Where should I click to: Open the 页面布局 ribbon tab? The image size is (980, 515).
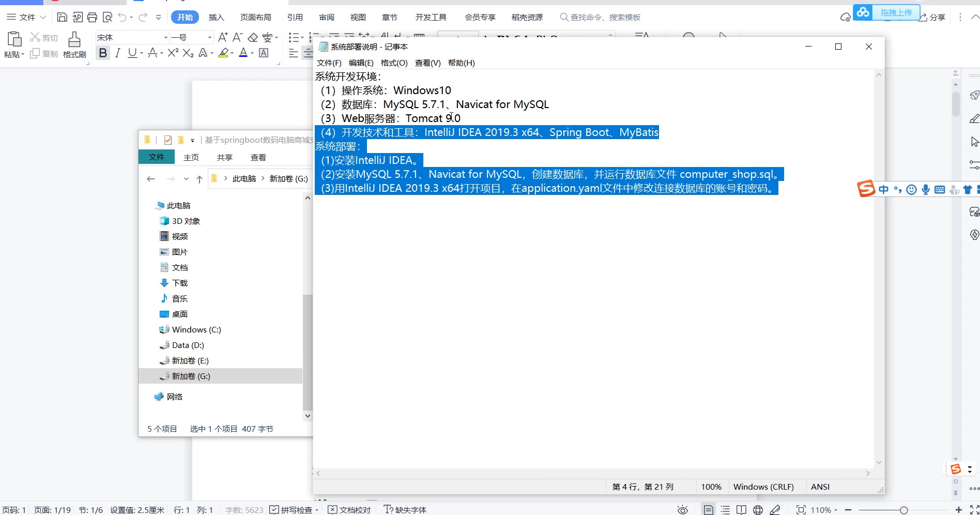point(255,17)
